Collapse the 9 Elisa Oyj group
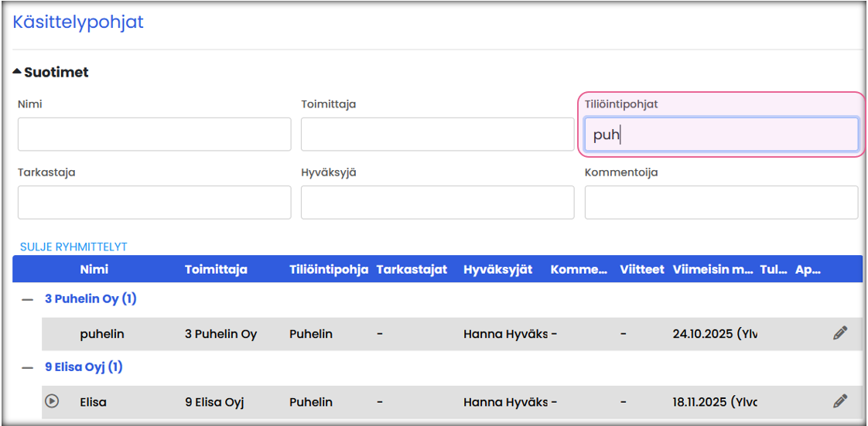This screenshot has width=868, height=426. 27,367
